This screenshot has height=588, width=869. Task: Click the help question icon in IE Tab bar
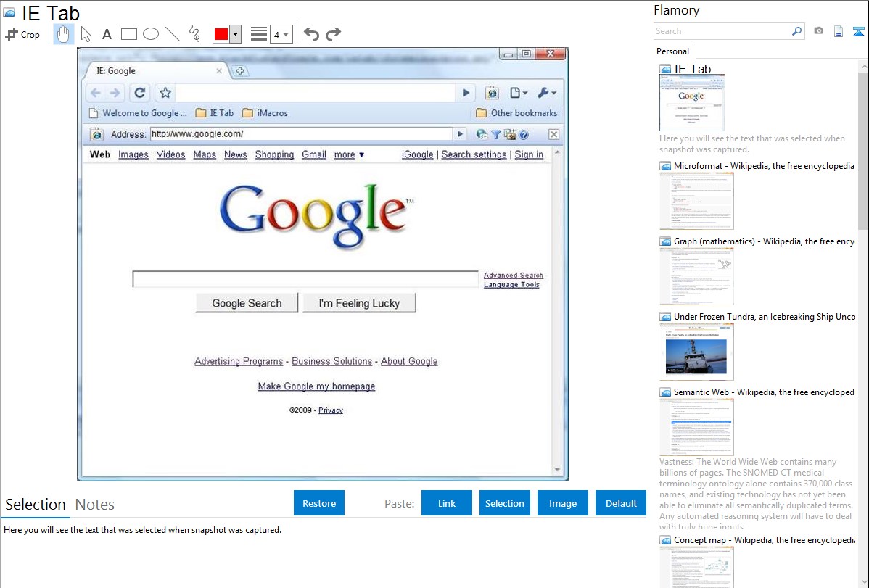524,134
